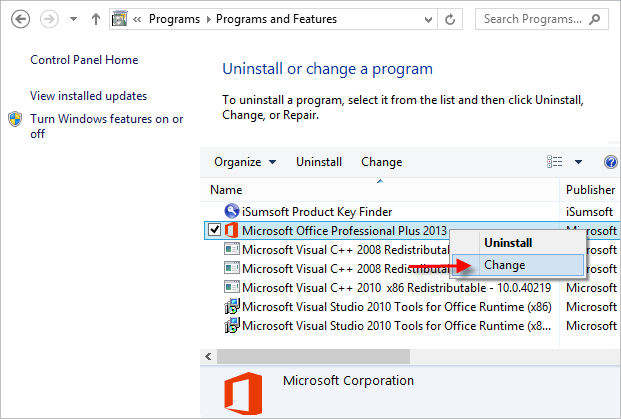Click Uninstall in the toolbar
This screenshot has width=621, height=419.
[319, 162]
